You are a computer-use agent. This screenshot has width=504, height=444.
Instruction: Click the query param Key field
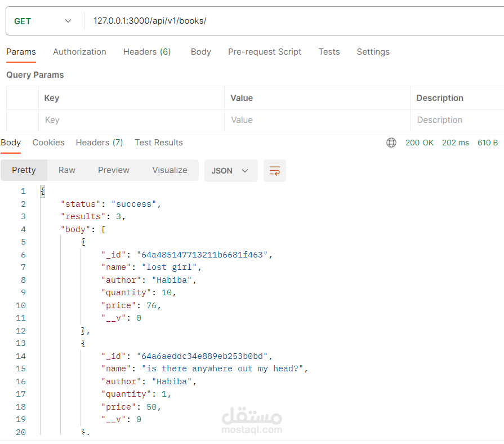pos(133,120)
